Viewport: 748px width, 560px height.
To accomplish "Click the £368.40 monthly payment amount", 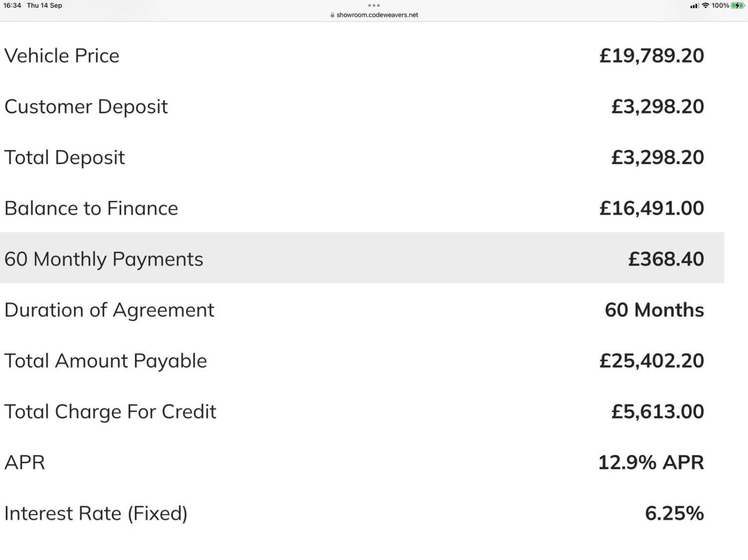I will (666, 259).
